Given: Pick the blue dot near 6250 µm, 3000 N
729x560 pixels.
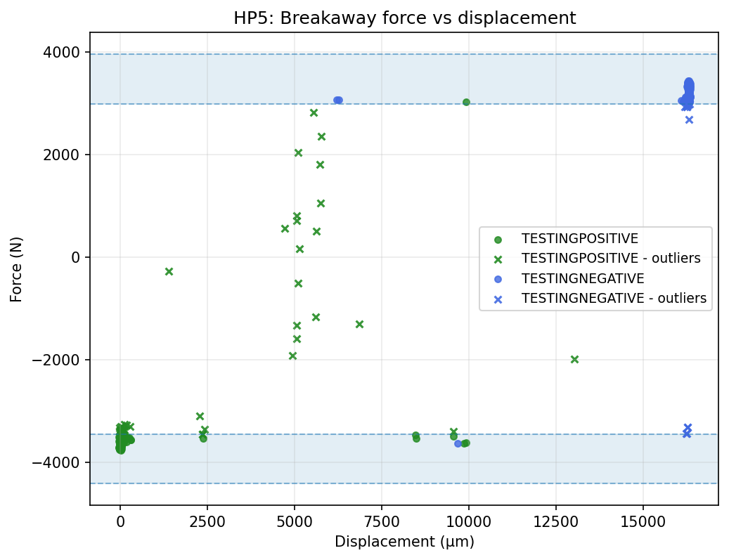Looking at the screenshot, I should 338,100.
